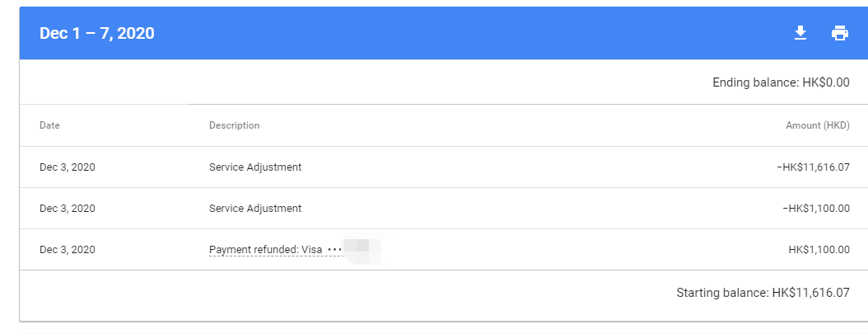Click the −HK$1,100.00 amount

816,209
